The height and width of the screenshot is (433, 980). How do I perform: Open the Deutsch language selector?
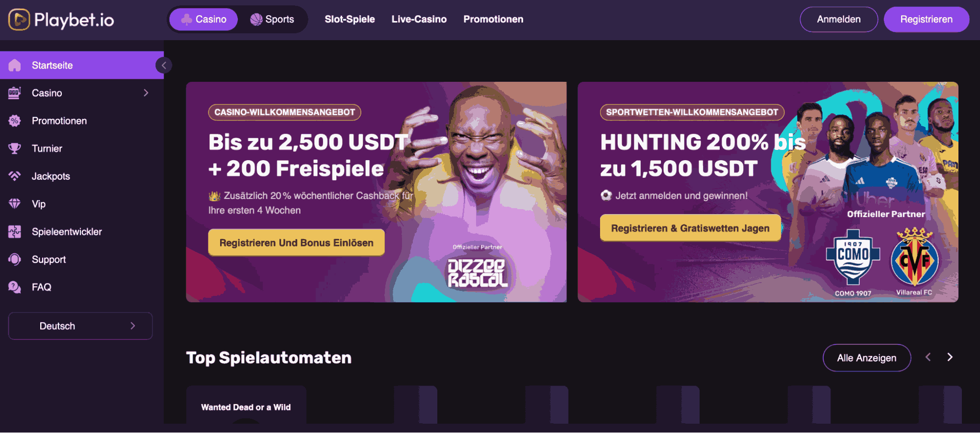(x=80, y=326)
